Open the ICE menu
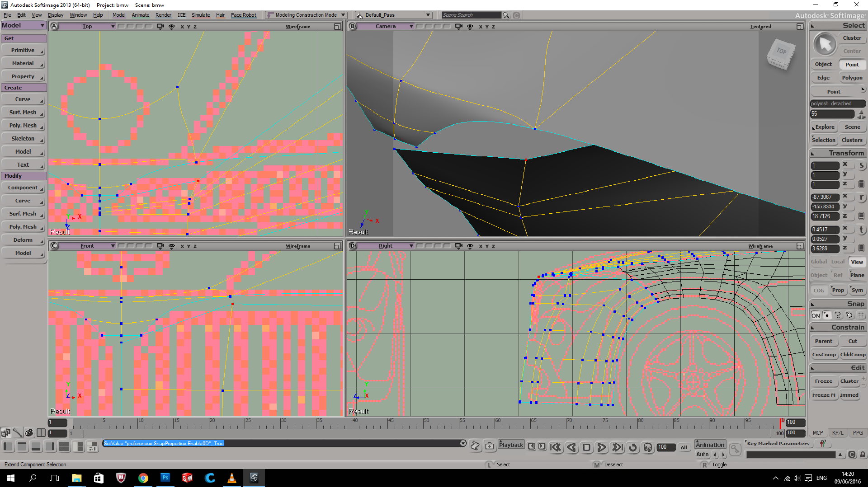Screen dimensions: 868x488 [x=181, y=15]
